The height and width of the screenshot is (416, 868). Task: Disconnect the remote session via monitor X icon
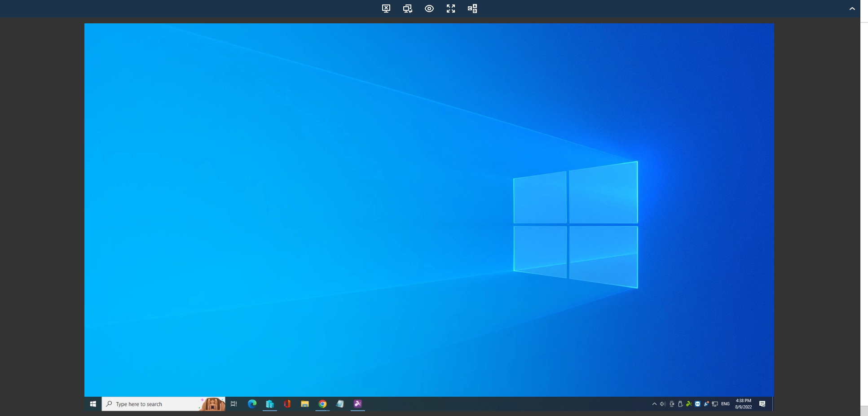[x=386, y=9]
